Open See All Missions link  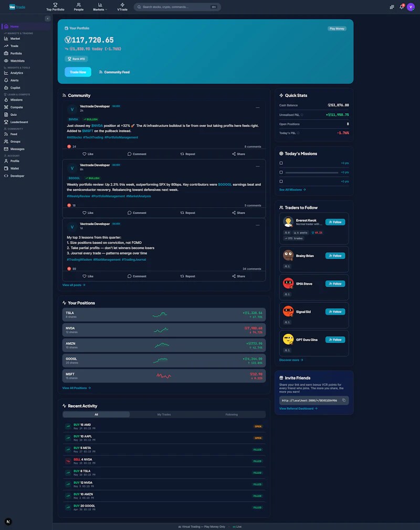tap(292, 189)
